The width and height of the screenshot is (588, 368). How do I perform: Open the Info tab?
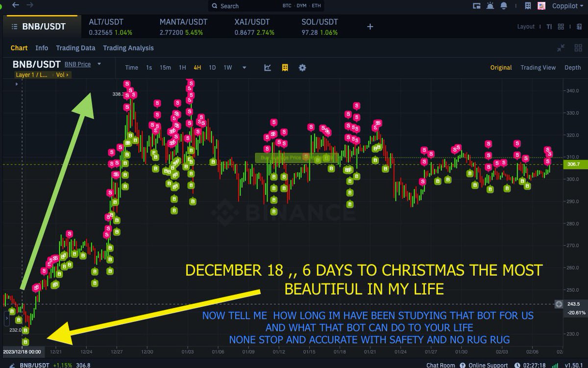click(x=42, y=48)
